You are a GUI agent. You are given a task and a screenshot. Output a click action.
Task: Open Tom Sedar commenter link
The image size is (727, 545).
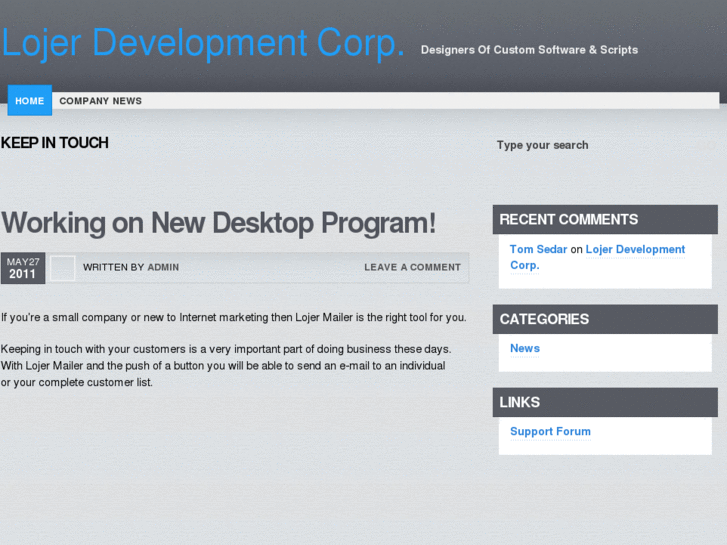click(538, 249)
